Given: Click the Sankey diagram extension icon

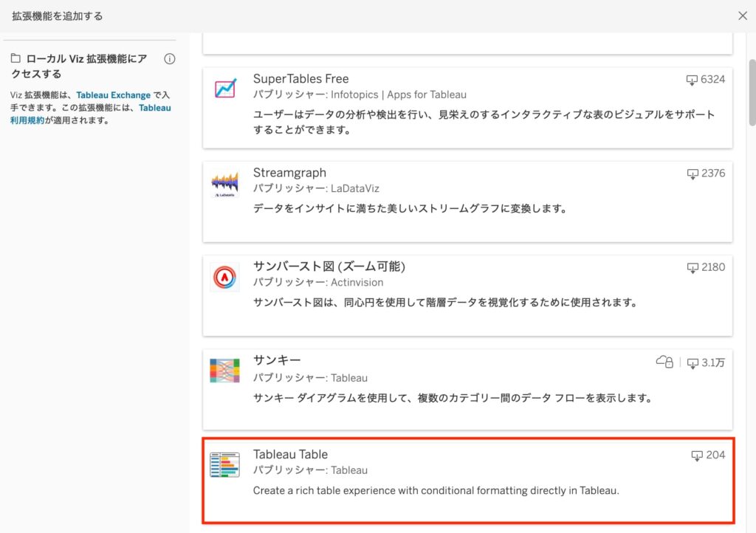Looking at the screenshot, I should [224, 371].
